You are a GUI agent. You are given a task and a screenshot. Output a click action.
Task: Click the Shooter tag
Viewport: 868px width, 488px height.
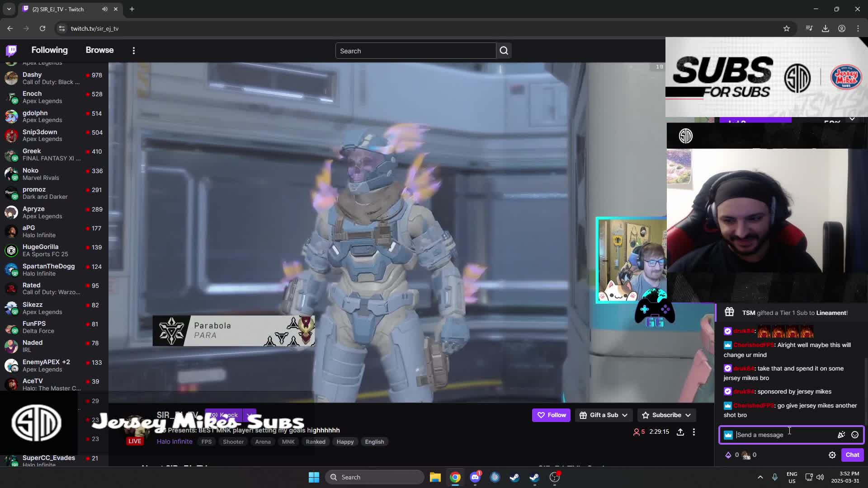click(233, 441)
